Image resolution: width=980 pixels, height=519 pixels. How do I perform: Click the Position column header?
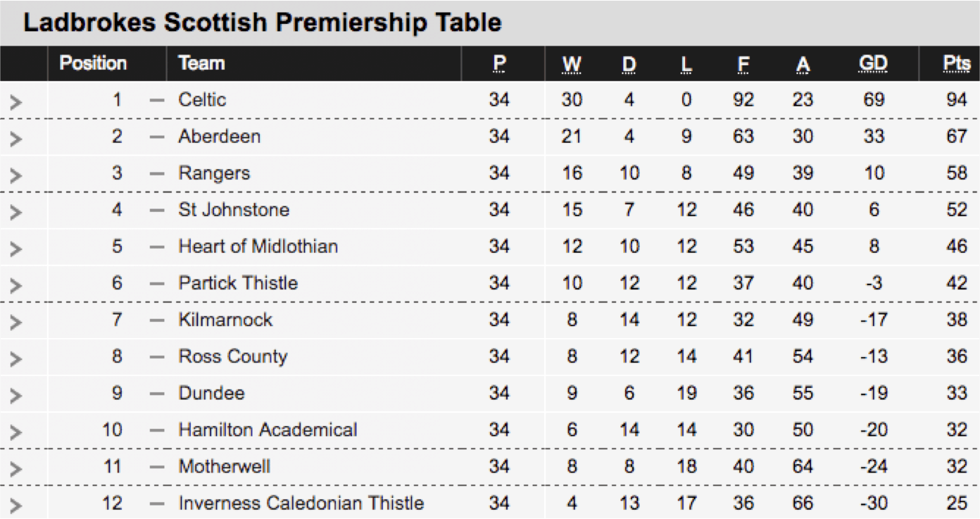coord(93,63)
